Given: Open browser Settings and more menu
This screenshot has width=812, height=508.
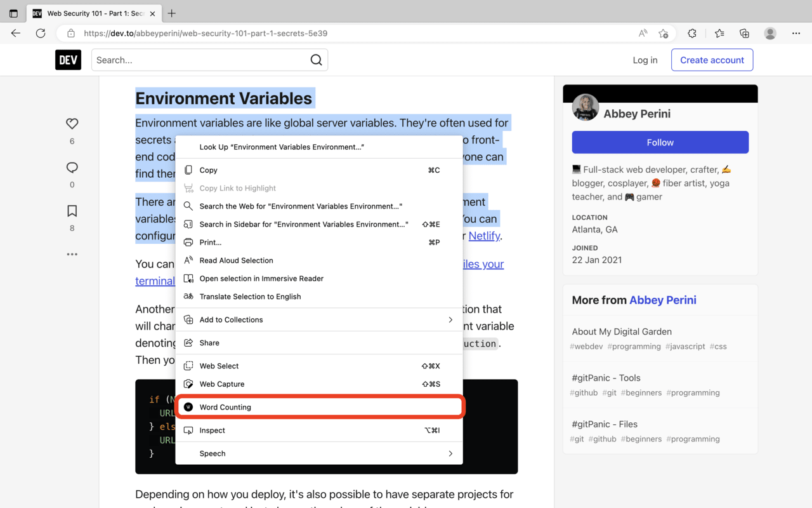Looking at the screenshot, I should [796, 33].
